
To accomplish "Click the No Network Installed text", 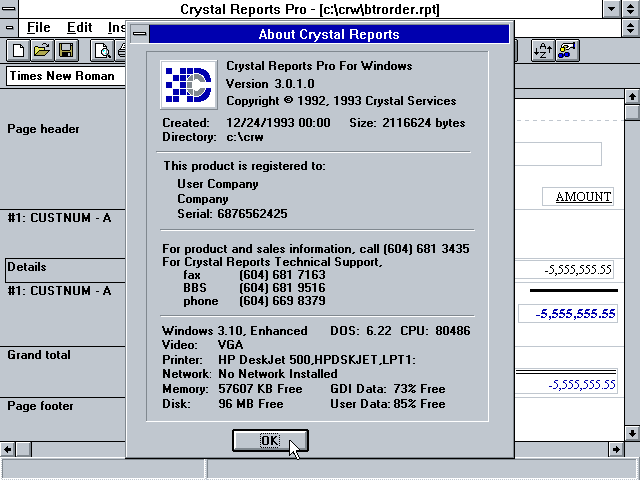I will tap(278, 374).
